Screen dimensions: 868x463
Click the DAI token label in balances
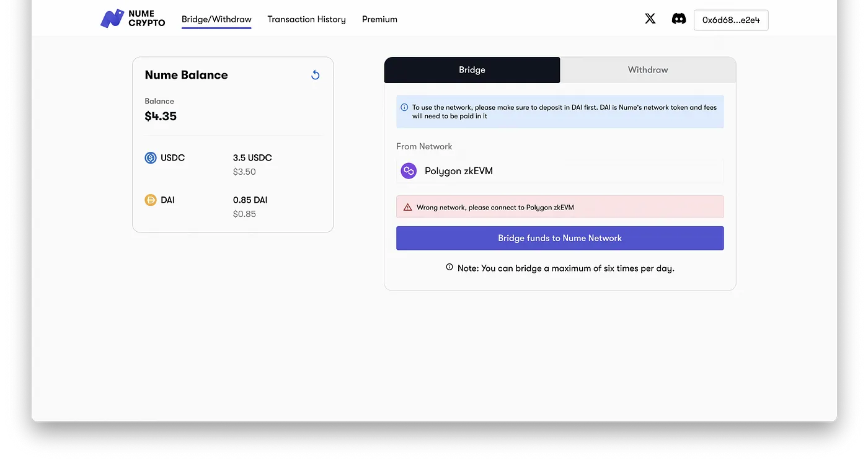(167, 200)
